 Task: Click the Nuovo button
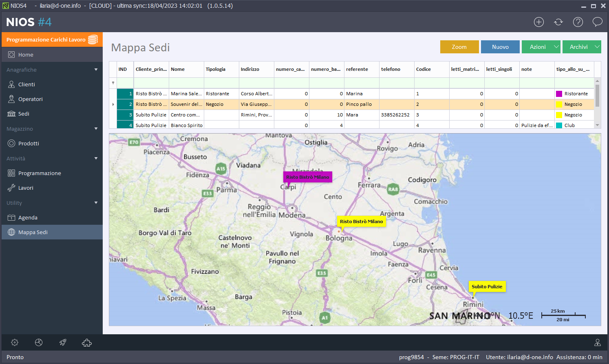(500, 47)
